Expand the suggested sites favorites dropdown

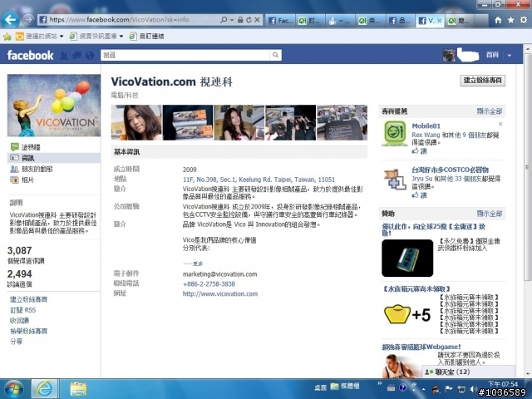(x=62, y=36)
